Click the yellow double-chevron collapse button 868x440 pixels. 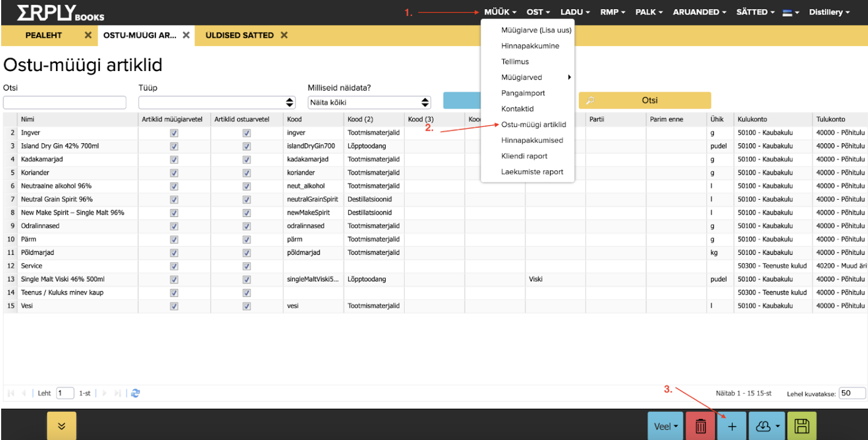(x=61, y=426)
